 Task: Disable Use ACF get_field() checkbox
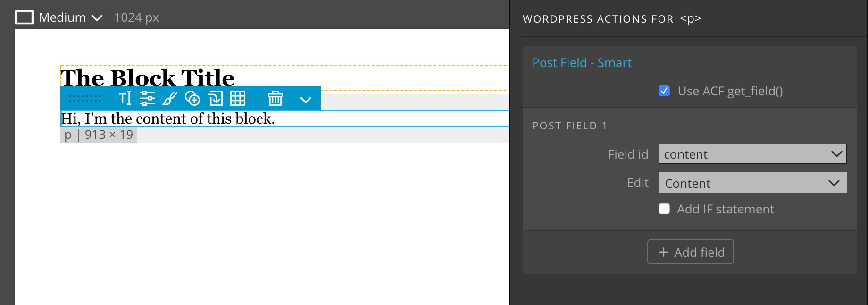coord(664,91)
